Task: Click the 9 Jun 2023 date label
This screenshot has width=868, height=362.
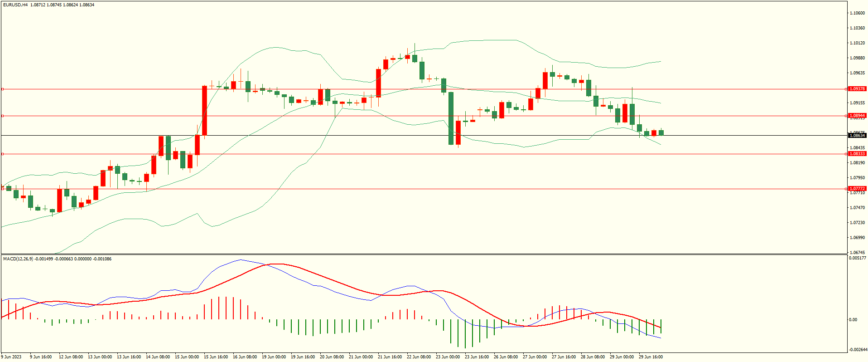Action: click(x=11, y=357)
